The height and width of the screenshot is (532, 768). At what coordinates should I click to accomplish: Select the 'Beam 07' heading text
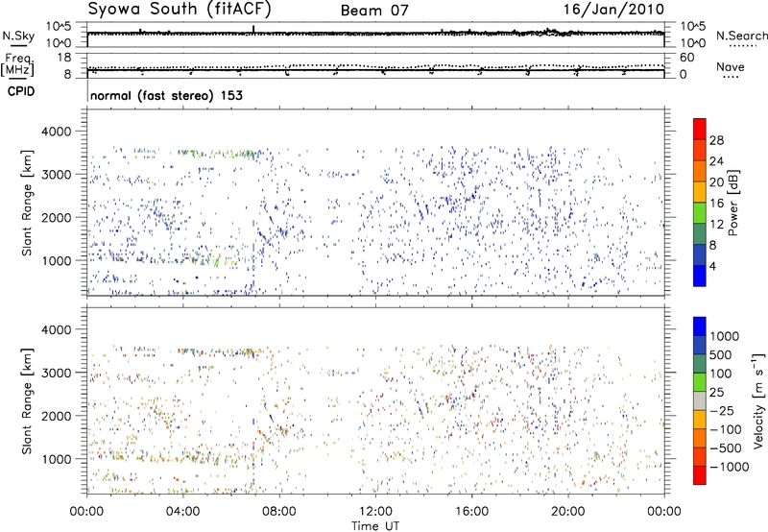click(374, 11)
